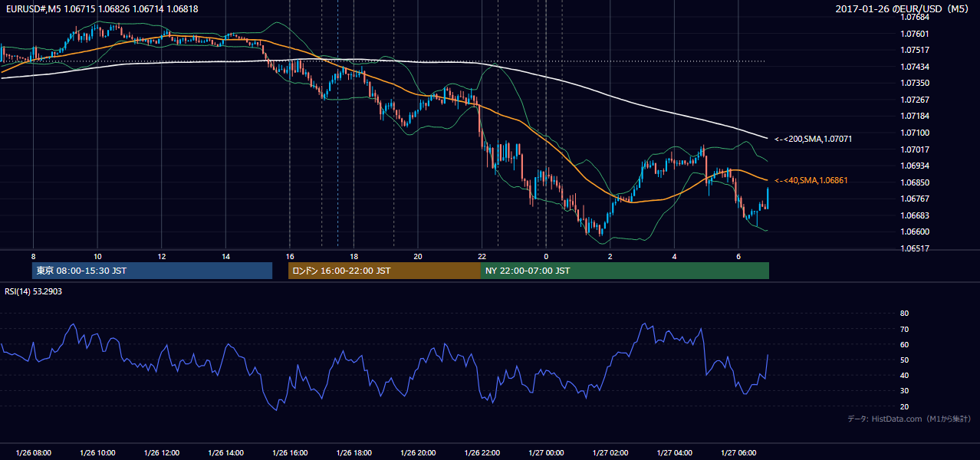Click price axis label 1.06934
This screenshot has width=980, height=460.
click(915, 166)
